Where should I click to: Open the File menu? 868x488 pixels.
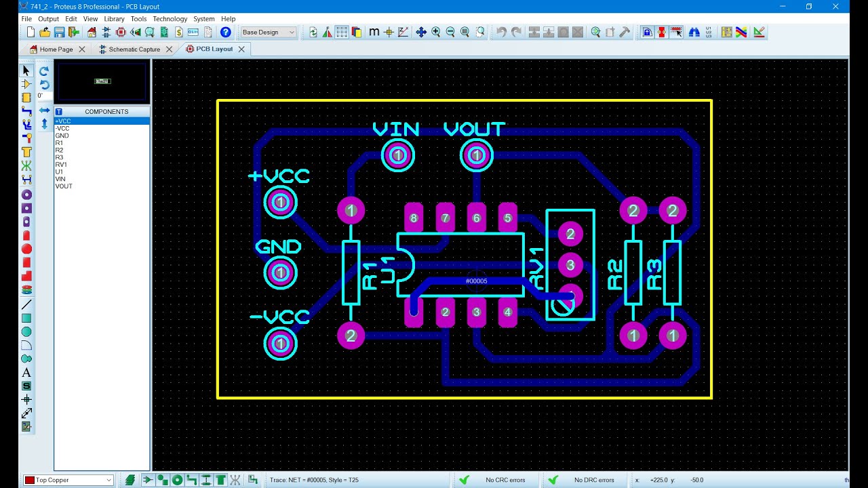pos(26,19)
